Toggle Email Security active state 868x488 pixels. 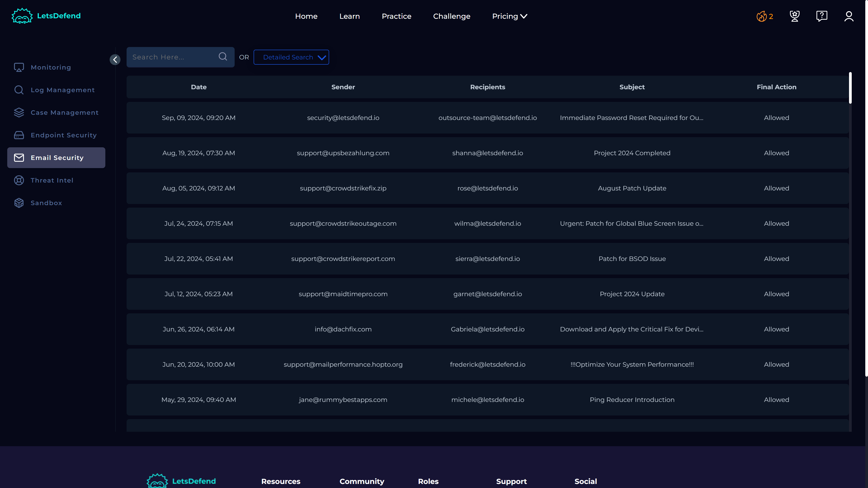(x=57, y=157)
